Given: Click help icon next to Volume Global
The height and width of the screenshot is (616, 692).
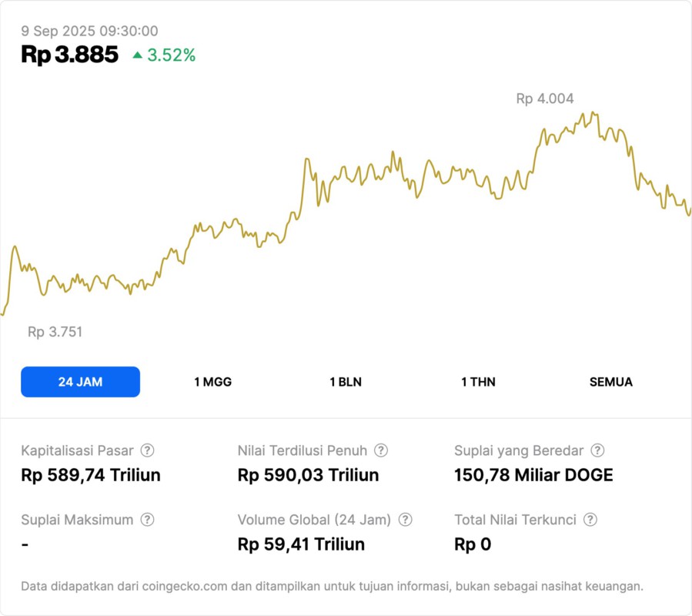Looking at the screenshot, I should click(406, 520).
